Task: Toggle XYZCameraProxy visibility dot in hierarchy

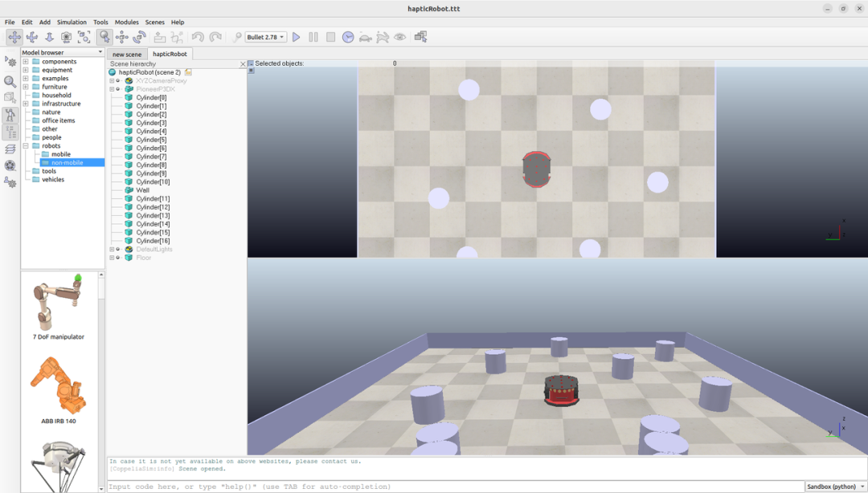Action: coord(118,81)
